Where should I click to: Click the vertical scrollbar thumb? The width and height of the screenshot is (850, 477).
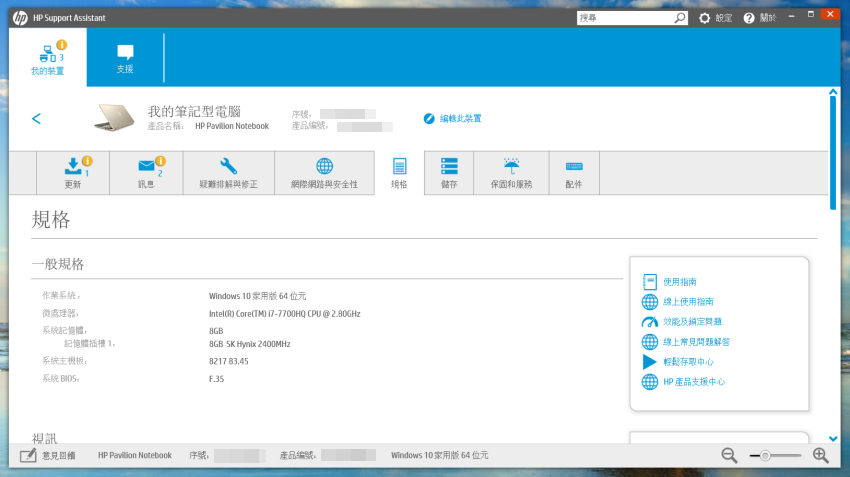pos(833,153)
